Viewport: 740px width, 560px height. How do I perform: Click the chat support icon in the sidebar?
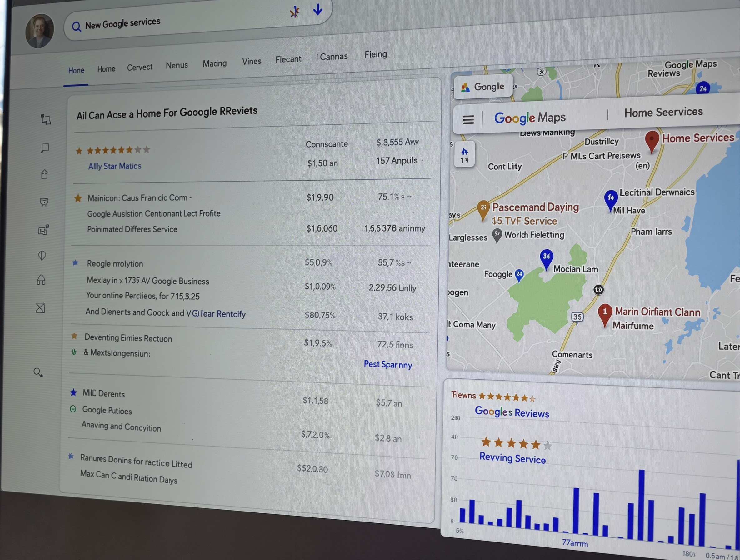[x=44, y=202]
